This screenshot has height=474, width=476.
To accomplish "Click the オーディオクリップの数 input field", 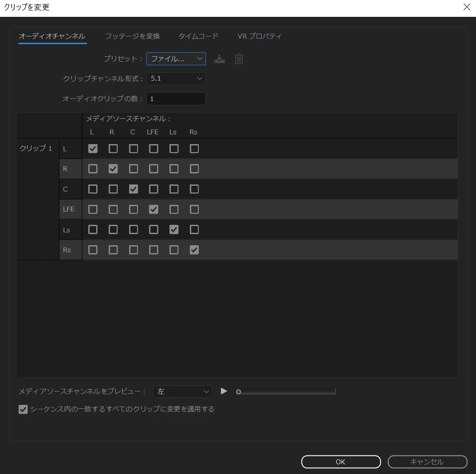I will tap(176, 98).
